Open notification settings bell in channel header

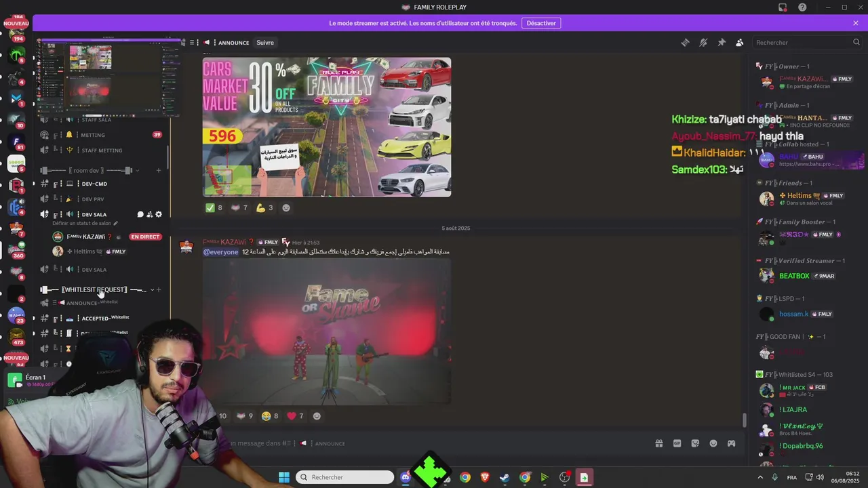pyautogui.click(x=703, y=42)
